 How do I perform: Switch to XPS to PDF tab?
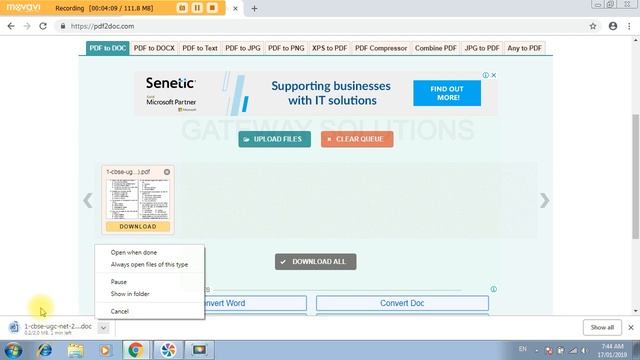pyautogui.click(x=329, y=48)
